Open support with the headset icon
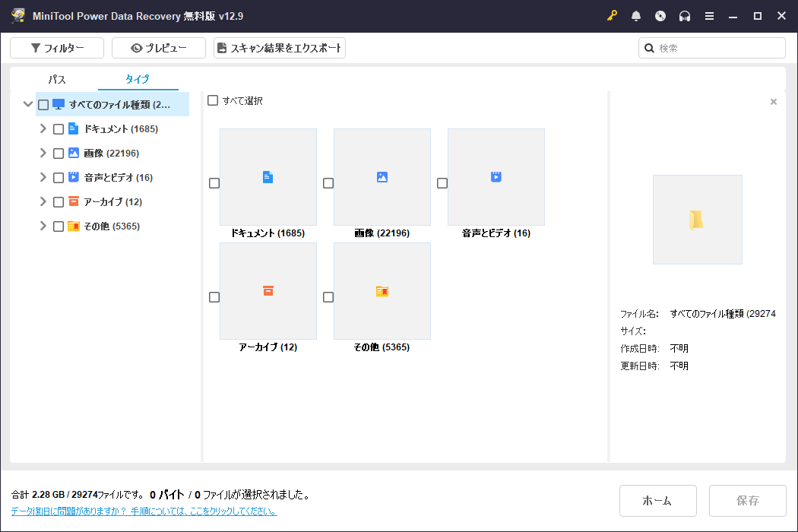The image size is (798, 532). 685,16
